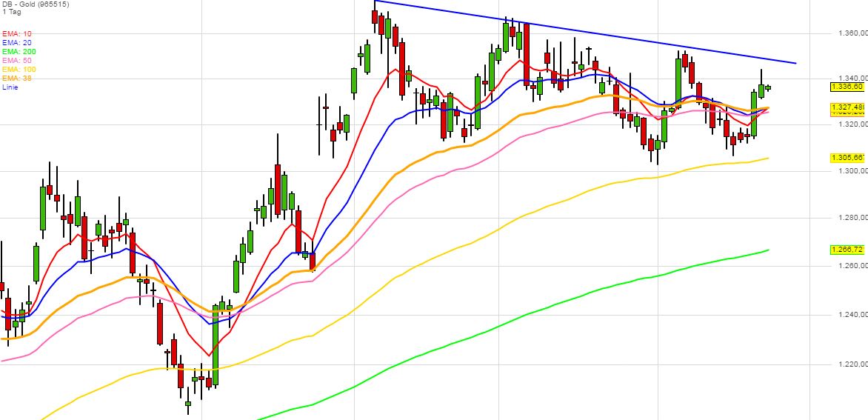Click the DB - Gold (965515) chart title

pos(36,4)
